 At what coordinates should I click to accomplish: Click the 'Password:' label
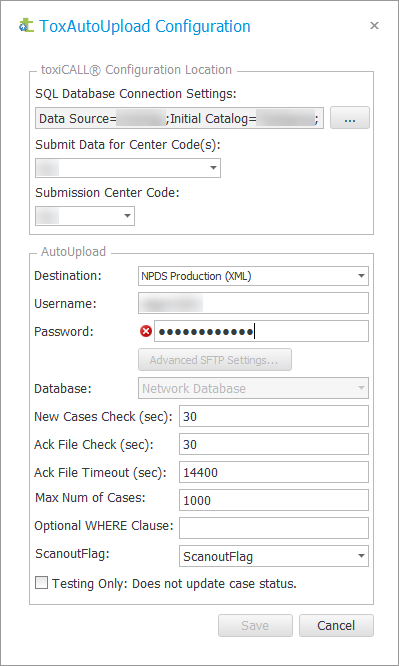coord(64,331)
